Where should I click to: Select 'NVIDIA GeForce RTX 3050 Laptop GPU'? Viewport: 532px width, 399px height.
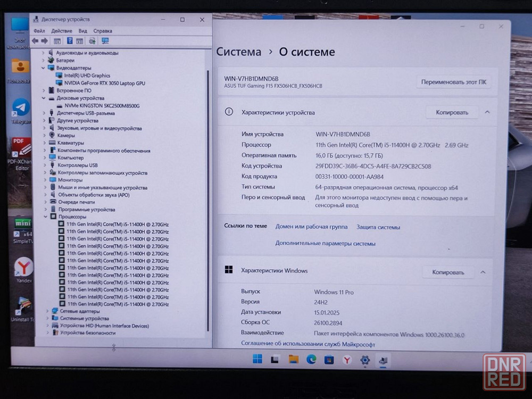[104, 83]
